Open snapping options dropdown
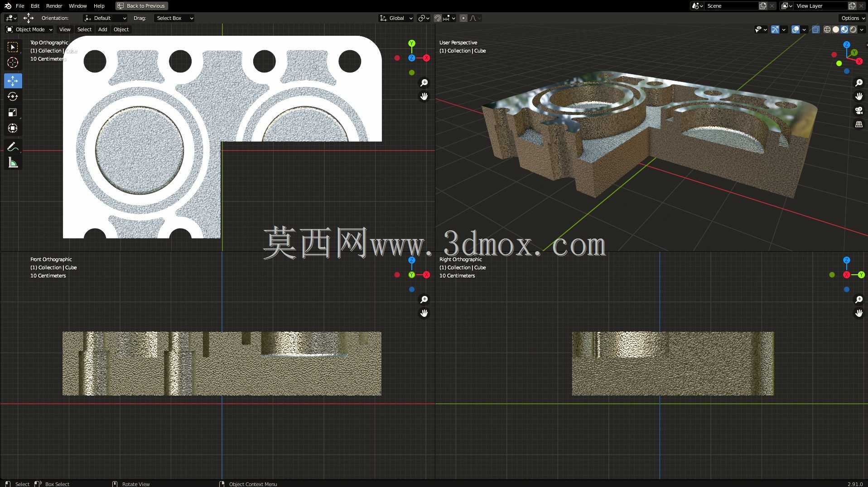Screen dimensions: 868x487 click(449, 18)
